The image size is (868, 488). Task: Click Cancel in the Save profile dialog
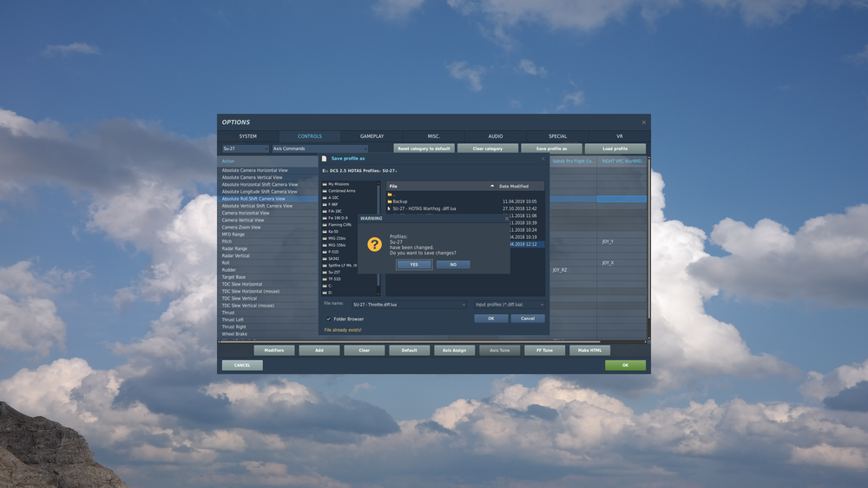(x=528, y=319)
